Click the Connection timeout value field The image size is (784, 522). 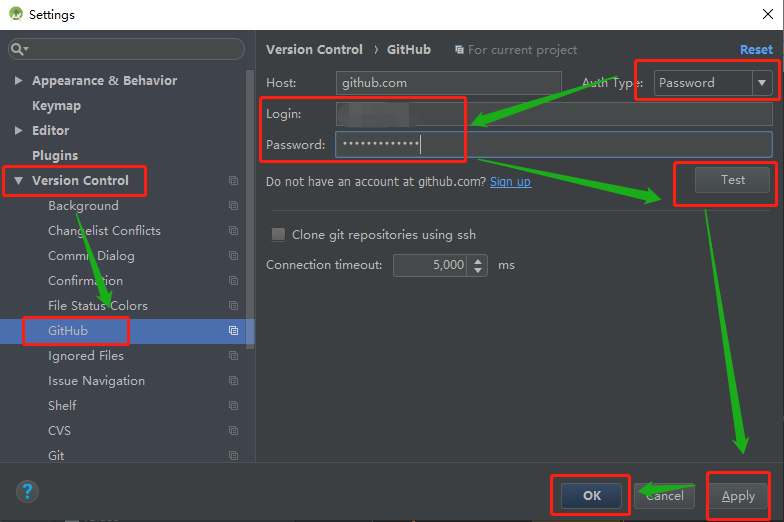coord(430,265)
